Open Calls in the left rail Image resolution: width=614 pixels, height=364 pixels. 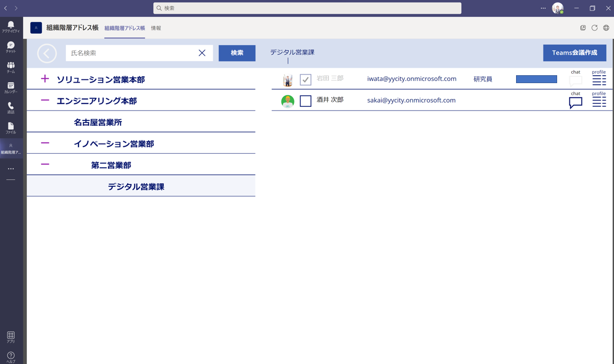click(x=11, y=108)
